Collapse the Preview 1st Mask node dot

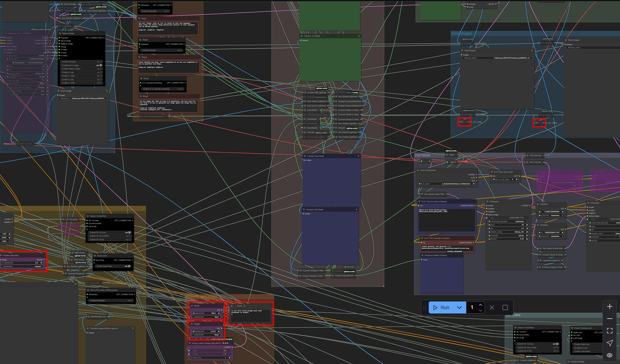pos(301,36)
